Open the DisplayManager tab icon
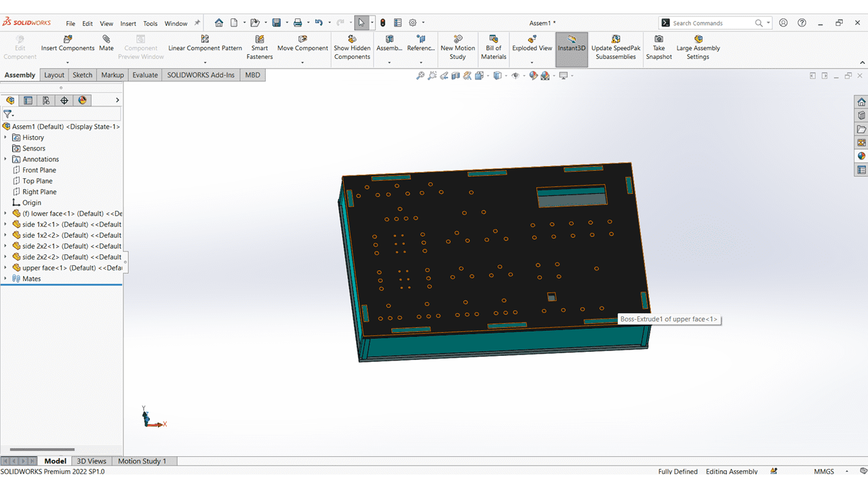868x488 pixels. (x=83, y=100)
